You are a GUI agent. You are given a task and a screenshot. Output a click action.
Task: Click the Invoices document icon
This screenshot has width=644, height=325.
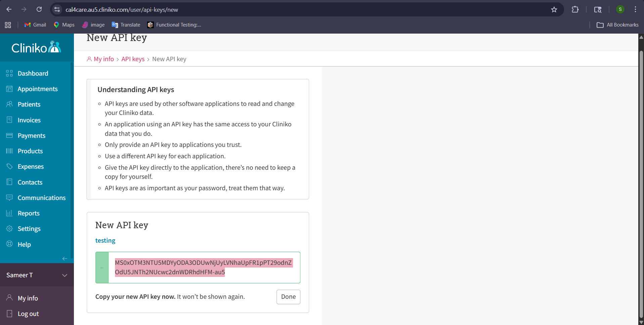point(9,120)
